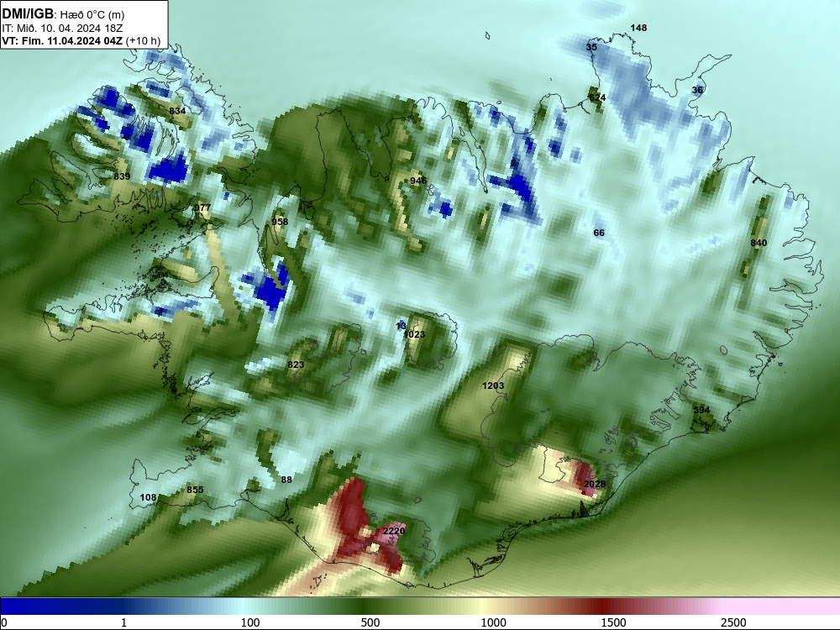Click the map value 594
The height and width of the screenshot is (630, 840).
pyautogui.click(x=701, y=410)
